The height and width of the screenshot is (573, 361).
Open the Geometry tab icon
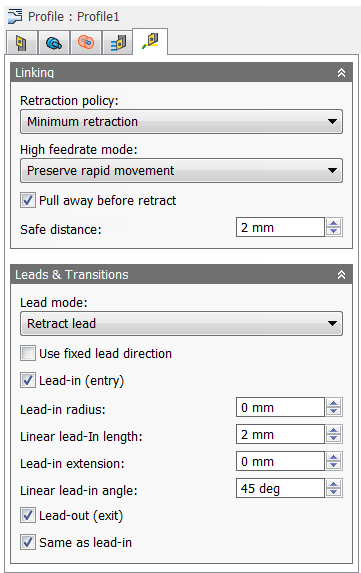click(x=54, y=43)
